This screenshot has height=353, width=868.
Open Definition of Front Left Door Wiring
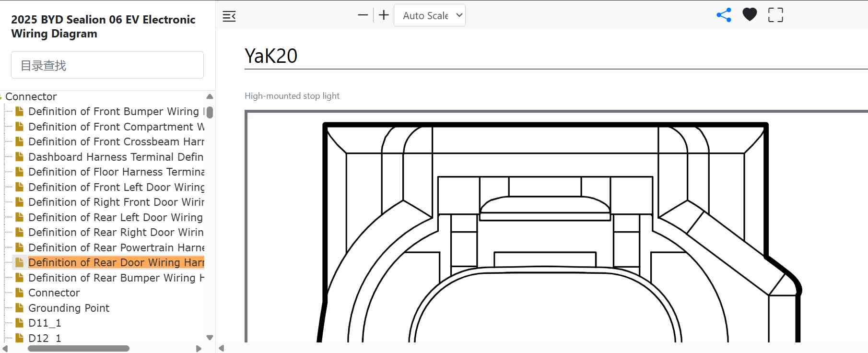click(x=116, y=187)
